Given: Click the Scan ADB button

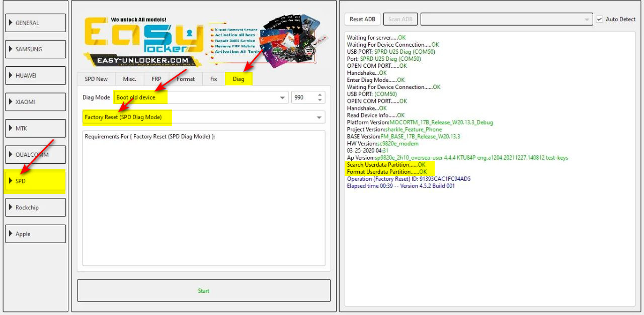Looking at the screenshot, I should pos(400,19).
